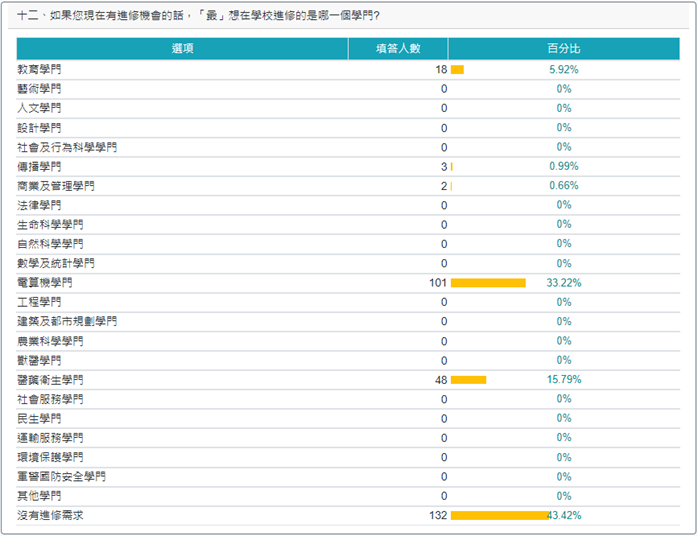Image resolution: width=698 pixels, height=536 pixels.
Task: Select the 教育學門 row label
Action: coord(39,70)
